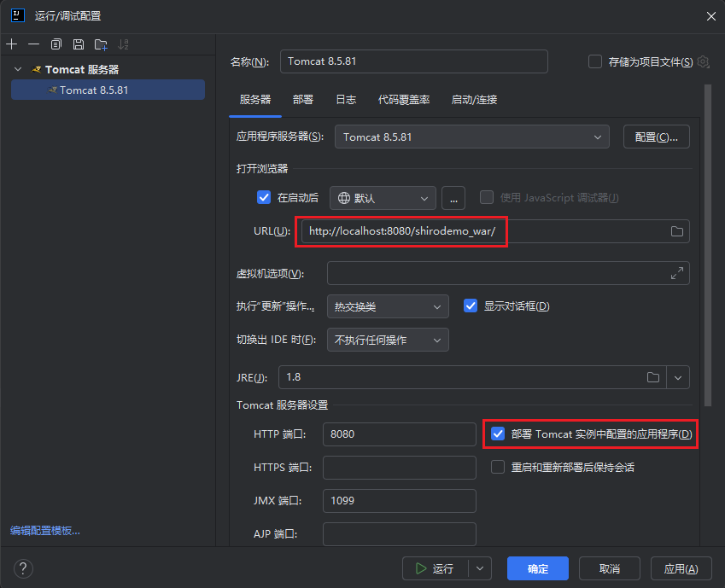Click the create new folder icon
This screenshot has height=588, width=725.
coord(101,44)
